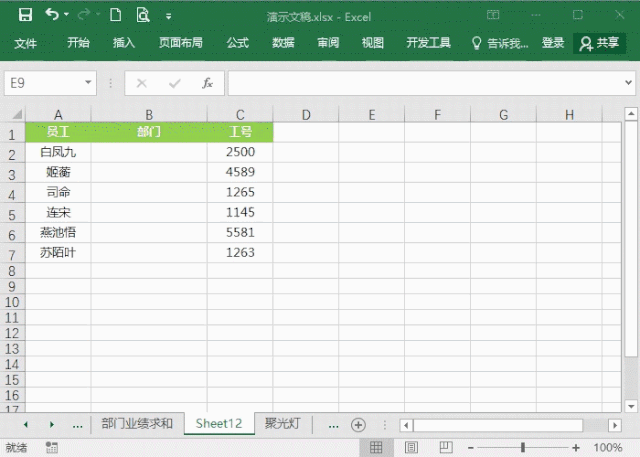Screen dimensions: 640x457
Task: Go to next sheet tab arrow
Action: pos(51,425)
